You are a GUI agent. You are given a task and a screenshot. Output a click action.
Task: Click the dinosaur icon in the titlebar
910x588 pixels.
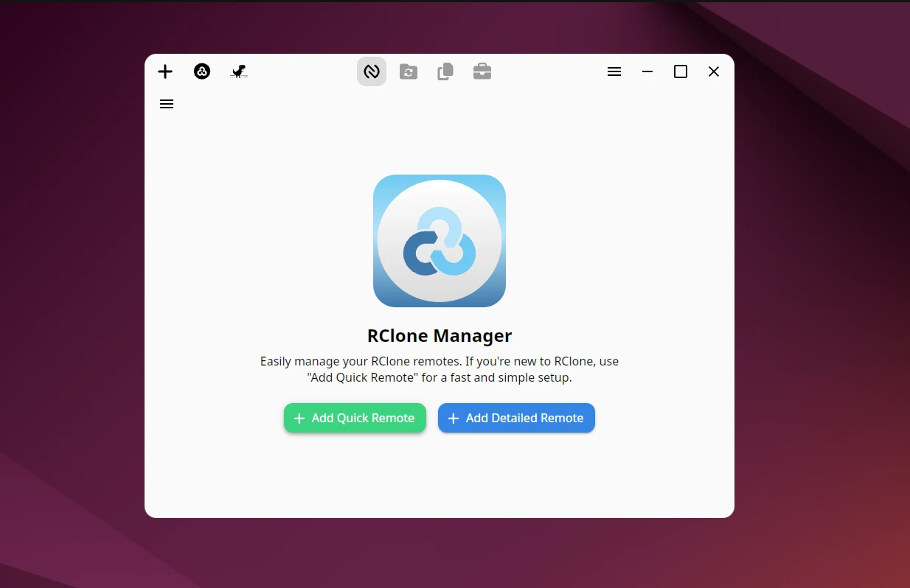(x=238, y=71)
